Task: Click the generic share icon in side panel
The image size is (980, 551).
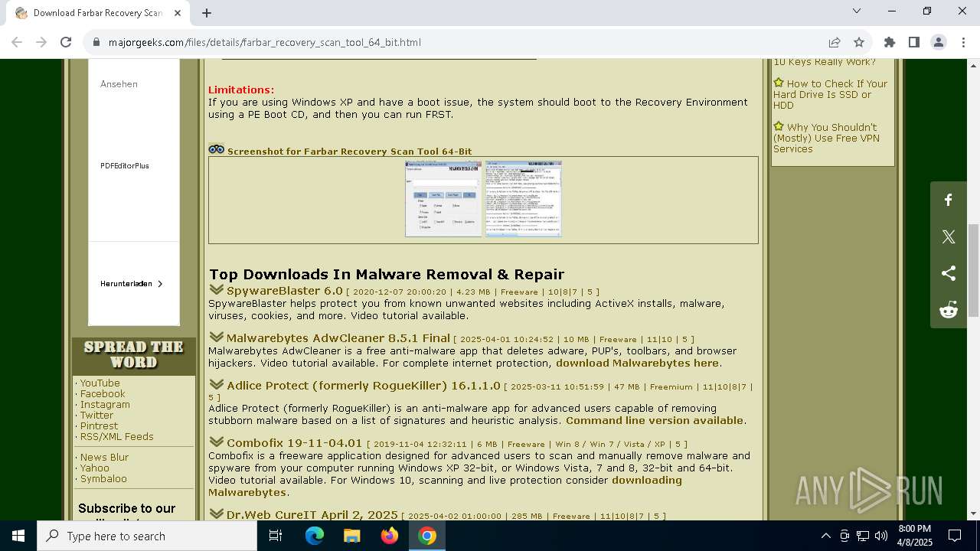Action: click(x=949, y=273)
